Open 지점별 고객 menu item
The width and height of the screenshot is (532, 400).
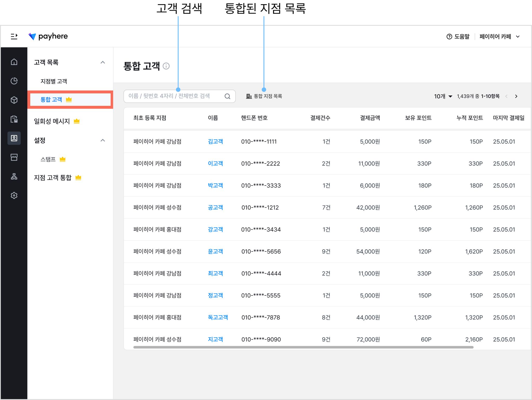click(54, 81)
